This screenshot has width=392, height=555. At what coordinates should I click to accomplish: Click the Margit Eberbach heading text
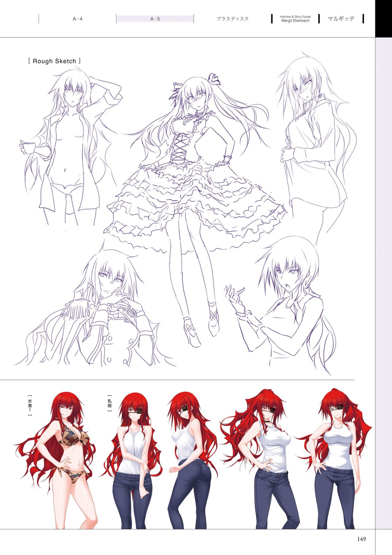[x=295, y=21]
